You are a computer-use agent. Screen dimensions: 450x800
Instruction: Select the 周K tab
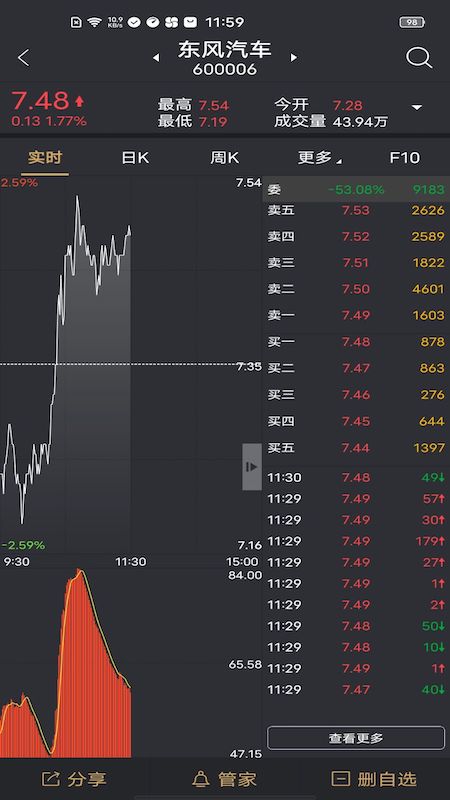pos(224,158)
